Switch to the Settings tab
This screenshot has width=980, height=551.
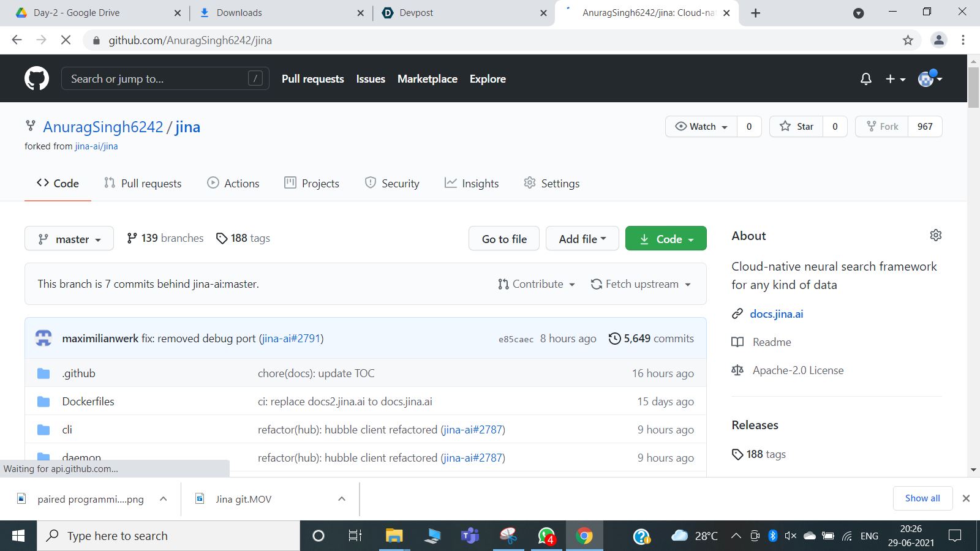(x=552, y=183)
